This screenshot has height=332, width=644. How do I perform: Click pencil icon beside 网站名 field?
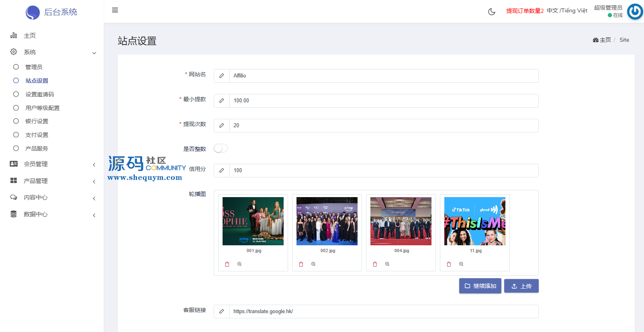coord(221,75)
